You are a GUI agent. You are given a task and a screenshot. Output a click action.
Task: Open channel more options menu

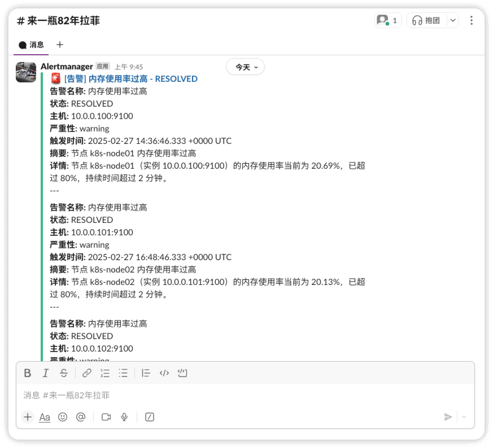(x=472, y=20)
